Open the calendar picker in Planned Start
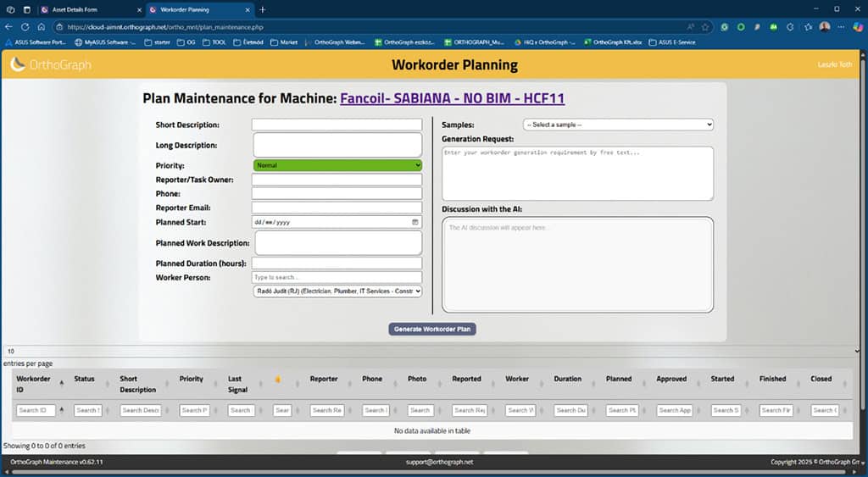This screenshot has width=868, height=477. 415,222
